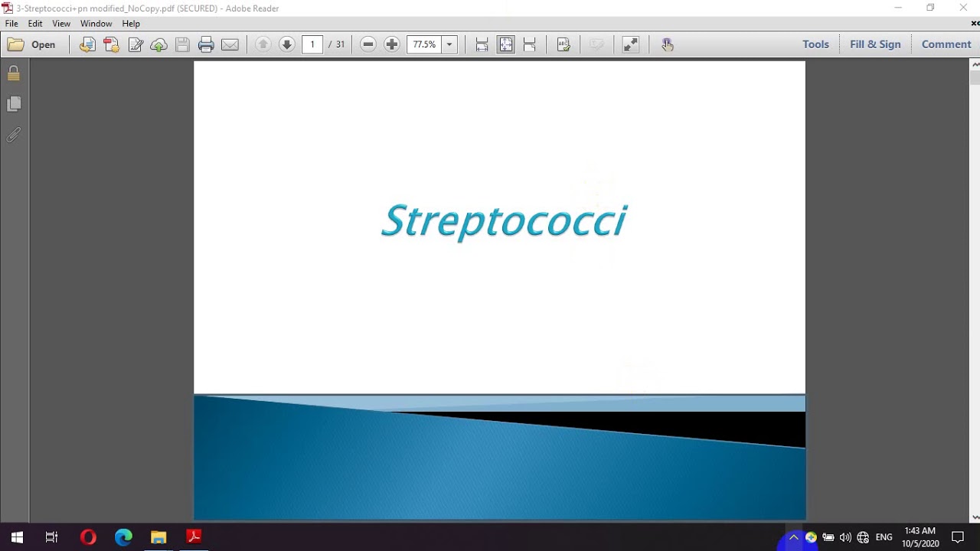Go to the next page with the down arrow
Screen dimensions: 980x551
[x=286, y=44]
